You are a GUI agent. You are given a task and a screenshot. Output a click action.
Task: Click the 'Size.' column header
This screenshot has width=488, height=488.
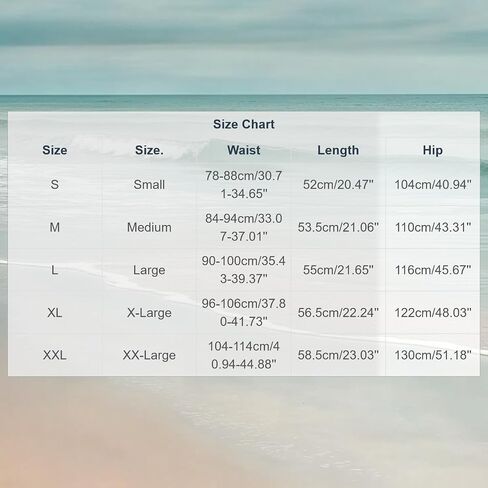[x=149, y=150]
